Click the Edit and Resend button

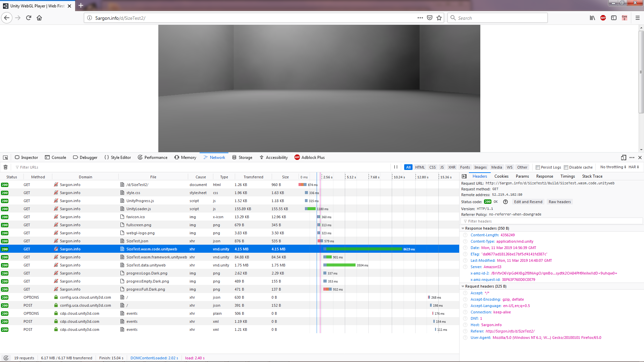click(x=528, y=201)
